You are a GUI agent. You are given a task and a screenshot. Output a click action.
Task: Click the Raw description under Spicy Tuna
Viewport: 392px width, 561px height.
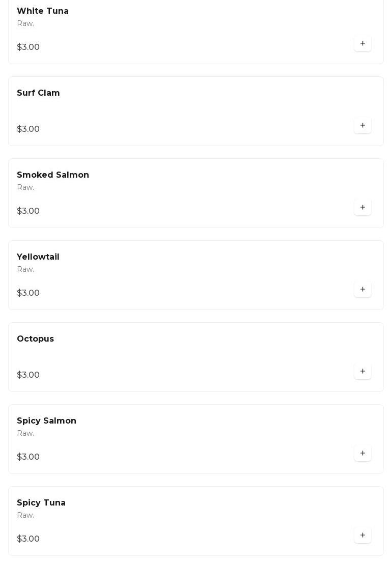point(25,515)
